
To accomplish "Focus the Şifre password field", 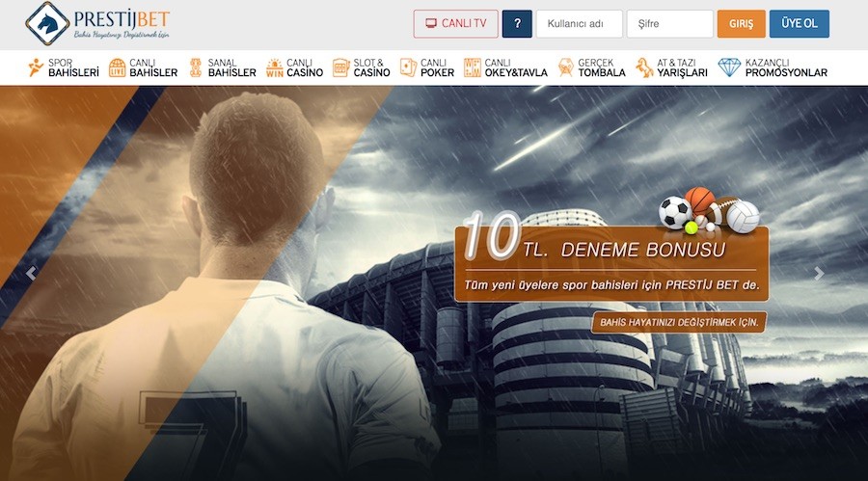I will 670,24.
